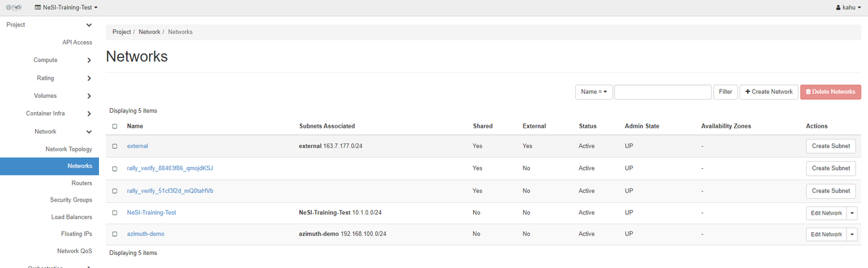Click the Create Network button
The image size is (868, 268).
[768, 92]
